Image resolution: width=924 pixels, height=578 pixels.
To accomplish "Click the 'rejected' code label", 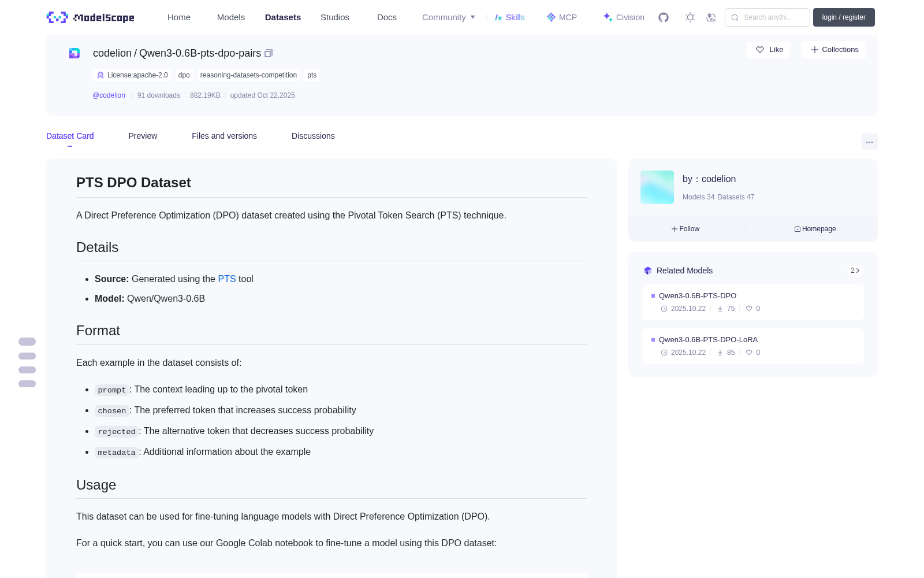I will click(x=117, y=432).
